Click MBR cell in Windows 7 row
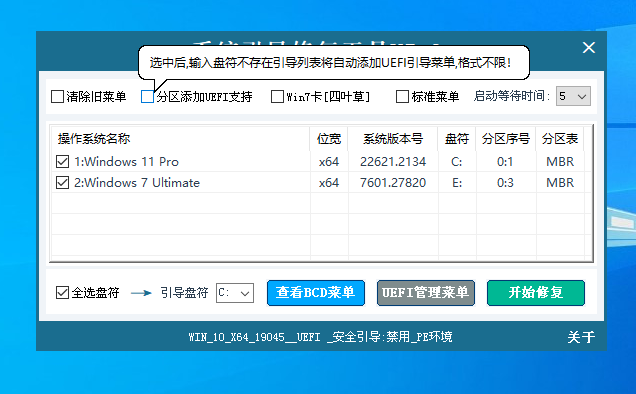636x394 pixels. pos(560,183)
